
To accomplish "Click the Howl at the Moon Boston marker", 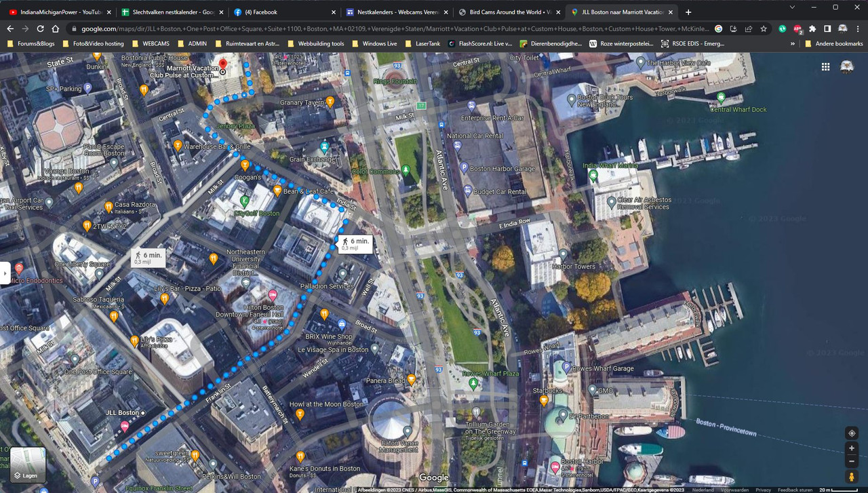I will coord(300,413).
